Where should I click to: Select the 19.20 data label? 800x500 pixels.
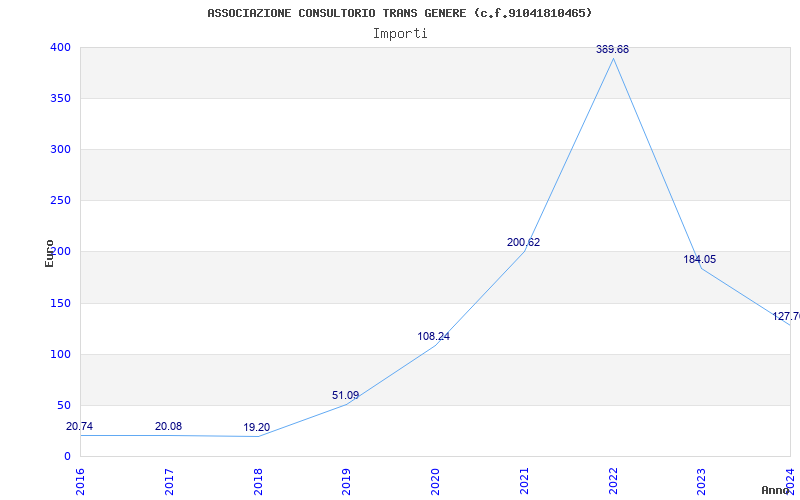click(x=257, y=428)
